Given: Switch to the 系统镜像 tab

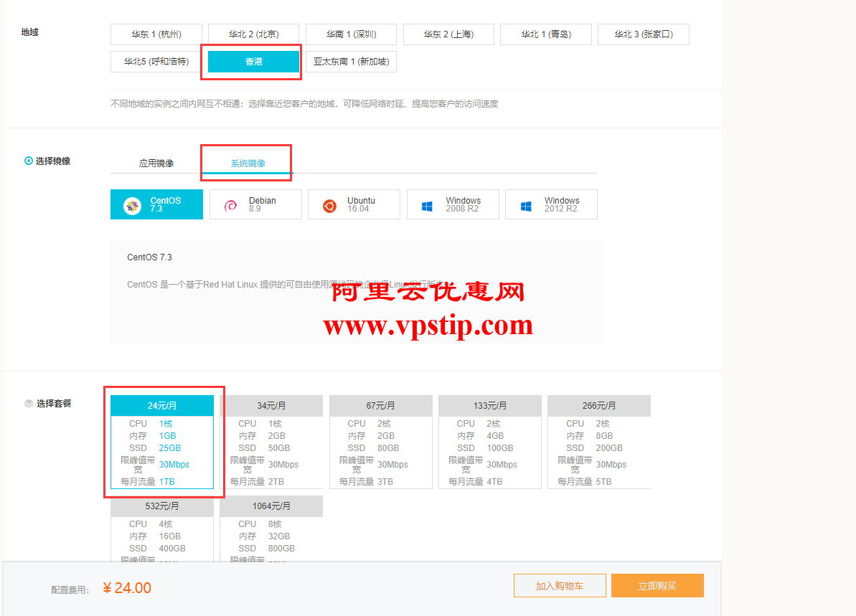Looking at the screenshot, I should point(248,163).
